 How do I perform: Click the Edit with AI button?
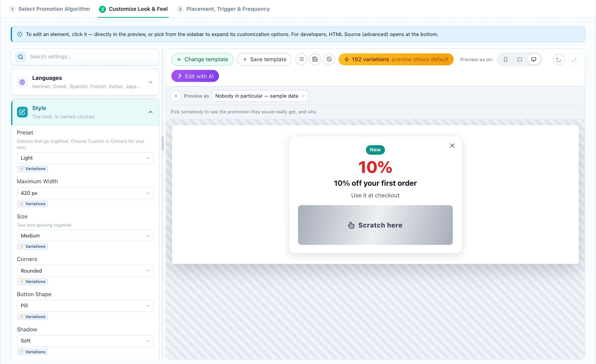[x=195, y=76]
